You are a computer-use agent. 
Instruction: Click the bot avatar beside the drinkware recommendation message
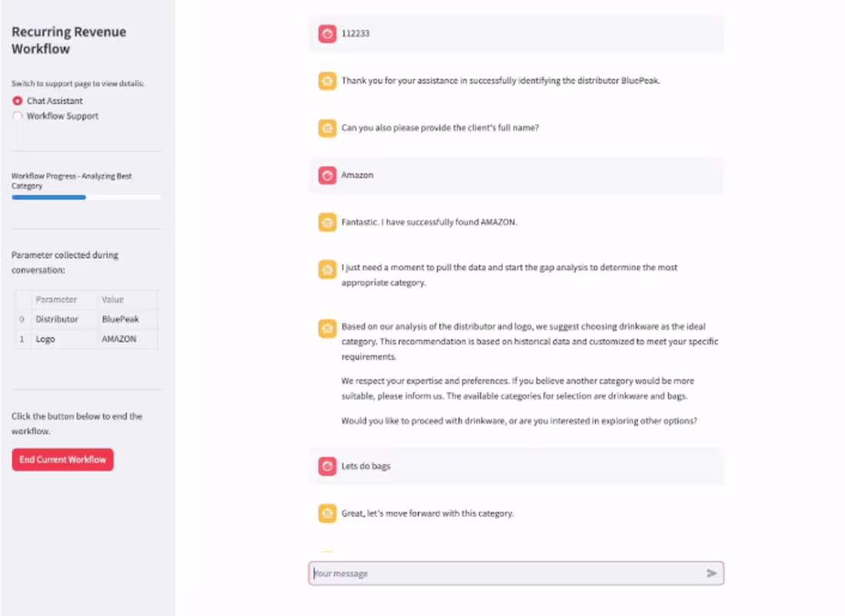click(326, 328)
